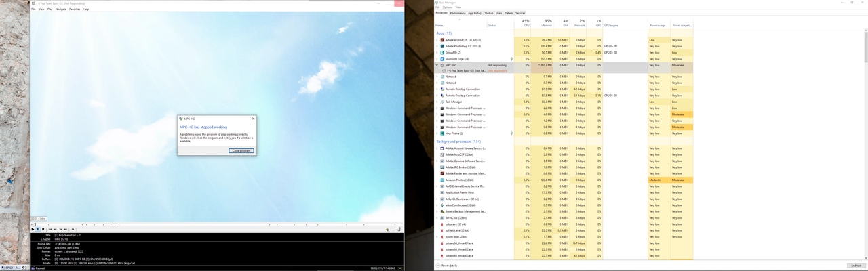Adjust the MPC-HC volume slider
This screenshot has height=271, width=868.
(x=397, y=229)
